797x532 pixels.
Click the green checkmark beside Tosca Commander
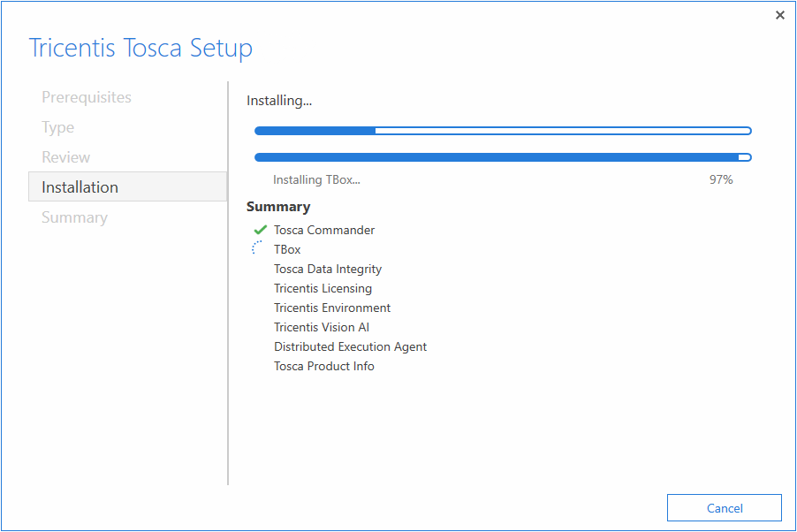pos(260,230)
